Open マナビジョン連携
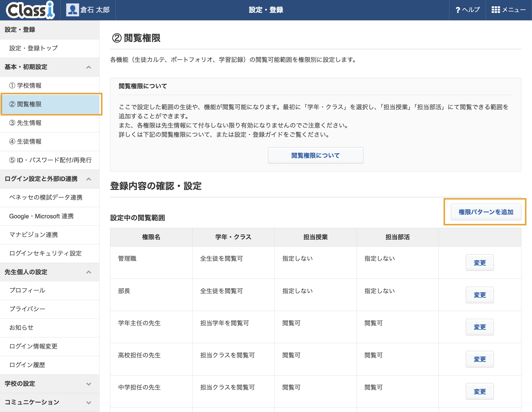 [50, 235]
